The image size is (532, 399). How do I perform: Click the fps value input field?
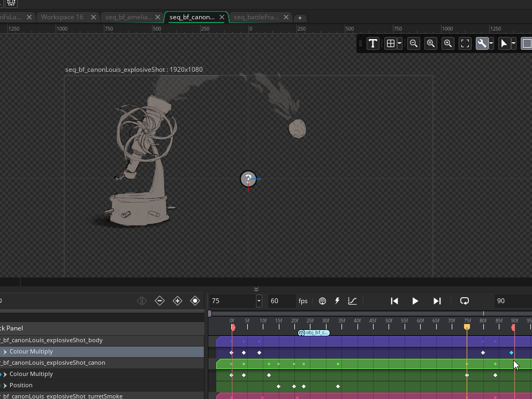(281, 301)
